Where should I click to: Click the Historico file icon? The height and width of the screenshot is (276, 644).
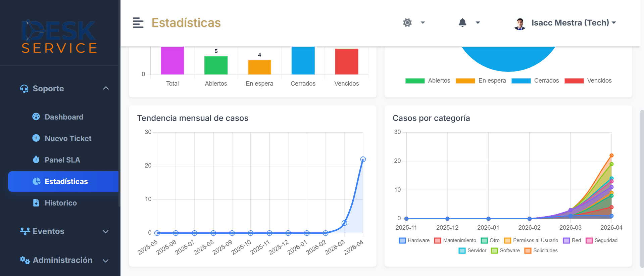coord(36,203)
